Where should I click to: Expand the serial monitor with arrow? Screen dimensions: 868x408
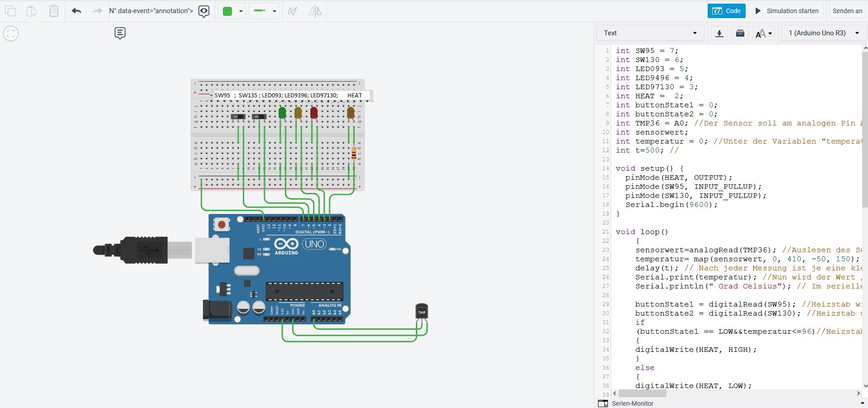click(862, 403)
